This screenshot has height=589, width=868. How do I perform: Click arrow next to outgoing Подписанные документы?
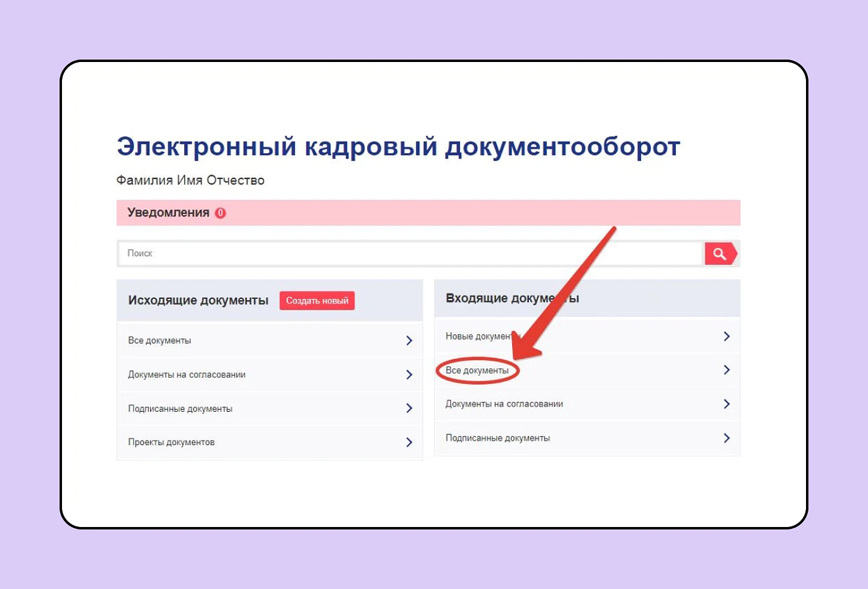tap(409, 408)
